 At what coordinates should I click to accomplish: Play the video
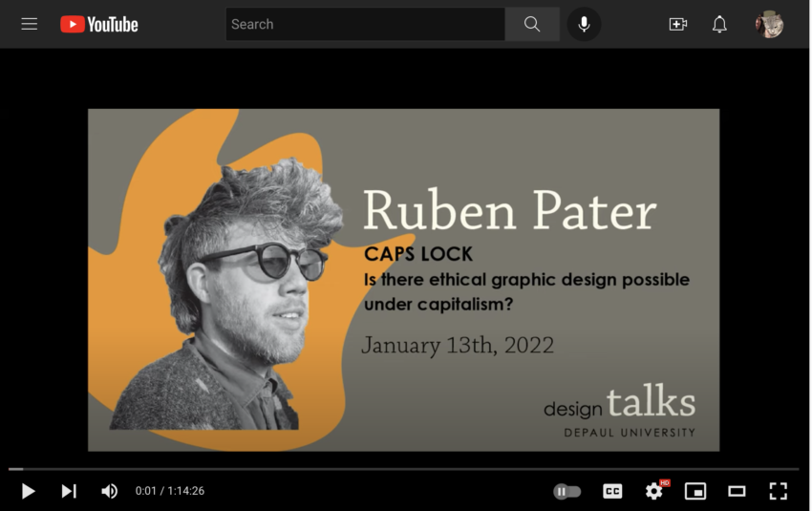coord(28,491)
